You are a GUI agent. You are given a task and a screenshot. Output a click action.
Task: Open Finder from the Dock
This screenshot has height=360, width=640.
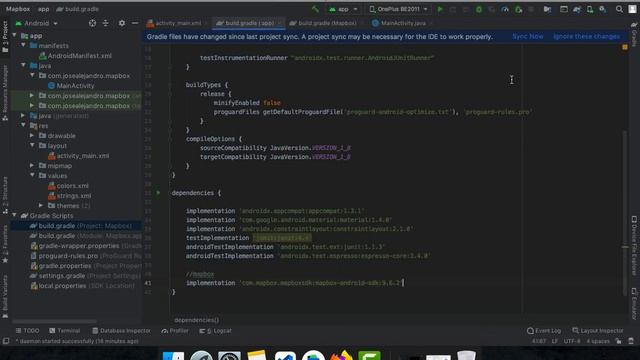(173, 355)
